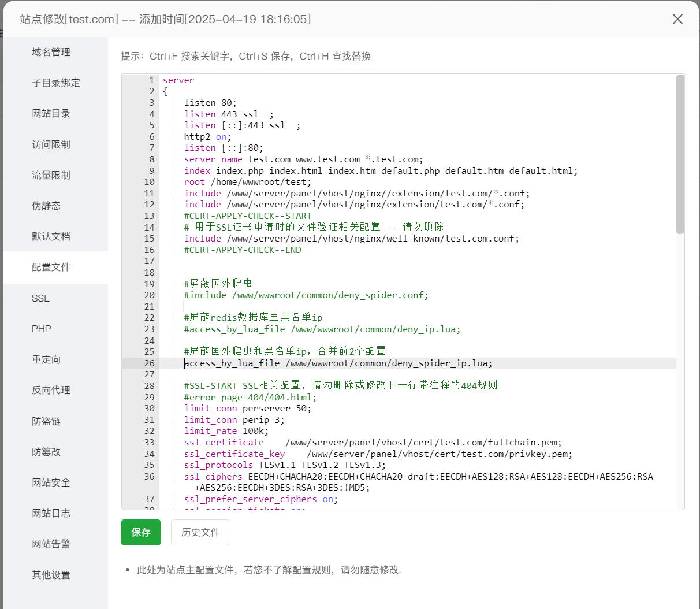Click the #SSL-START comment line

pos(341,385)
